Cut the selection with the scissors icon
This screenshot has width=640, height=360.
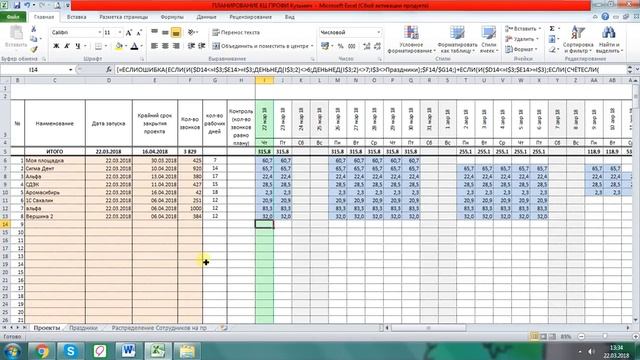[x=34, y=29]
